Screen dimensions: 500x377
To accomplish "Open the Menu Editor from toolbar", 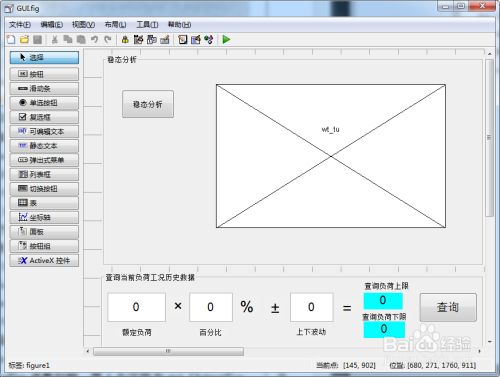I will click(138, 40).
